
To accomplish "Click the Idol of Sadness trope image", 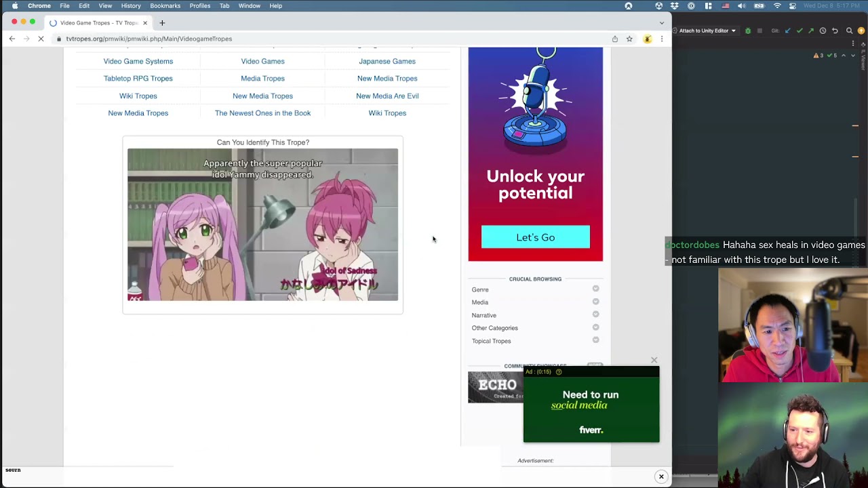I will click(x=263, y=224).
